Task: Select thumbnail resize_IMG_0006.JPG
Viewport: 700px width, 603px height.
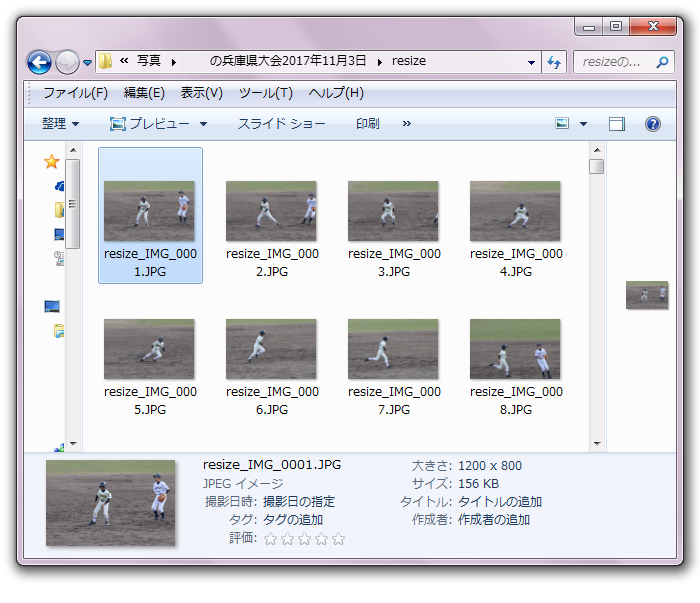Action: click(271, 367)
